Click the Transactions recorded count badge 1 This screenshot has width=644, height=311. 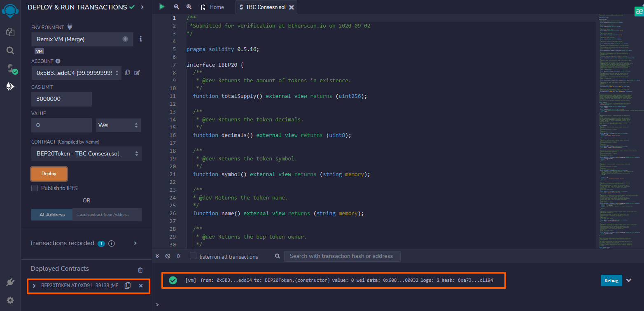101,244
